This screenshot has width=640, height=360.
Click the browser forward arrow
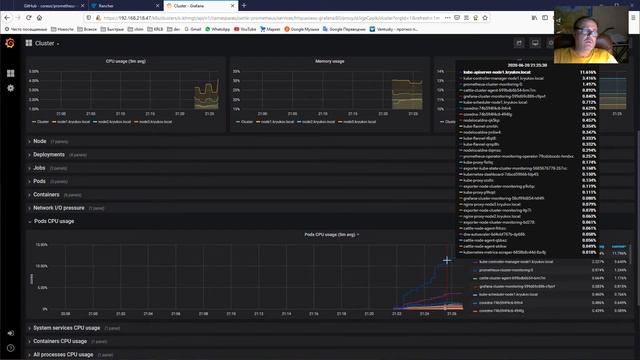click(18, 18)
